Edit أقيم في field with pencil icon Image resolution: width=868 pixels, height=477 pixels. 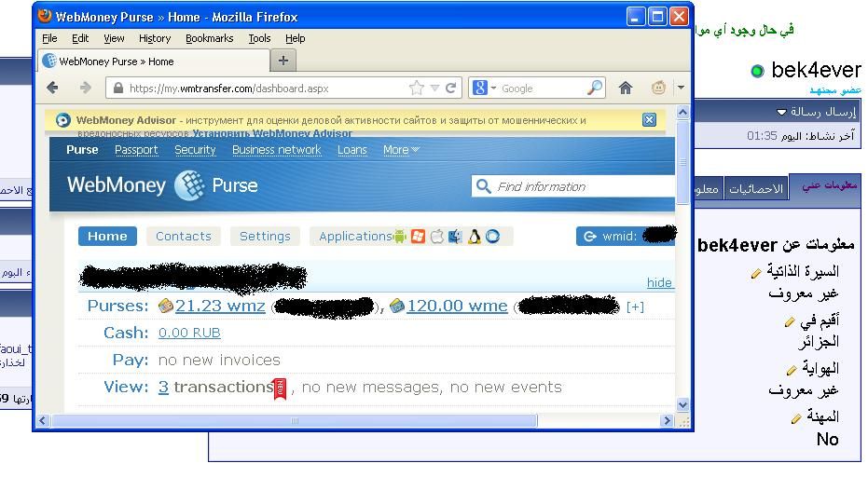pyautogui.click(x=790, y=322)
